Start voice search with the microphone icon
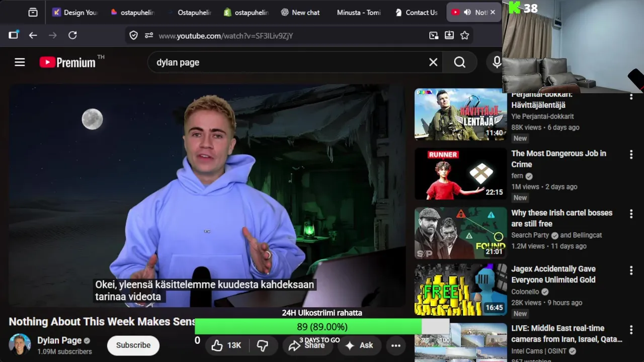Image resolution: width=644 pixels, height=362 pixels. [497, 62]
